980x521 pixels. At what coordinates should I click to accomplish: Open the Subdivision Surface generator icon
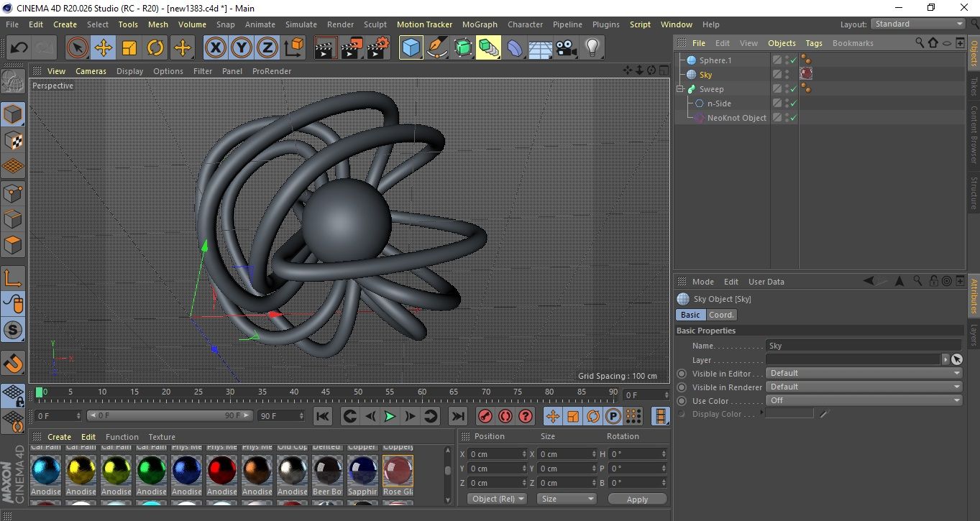[463, 48]
